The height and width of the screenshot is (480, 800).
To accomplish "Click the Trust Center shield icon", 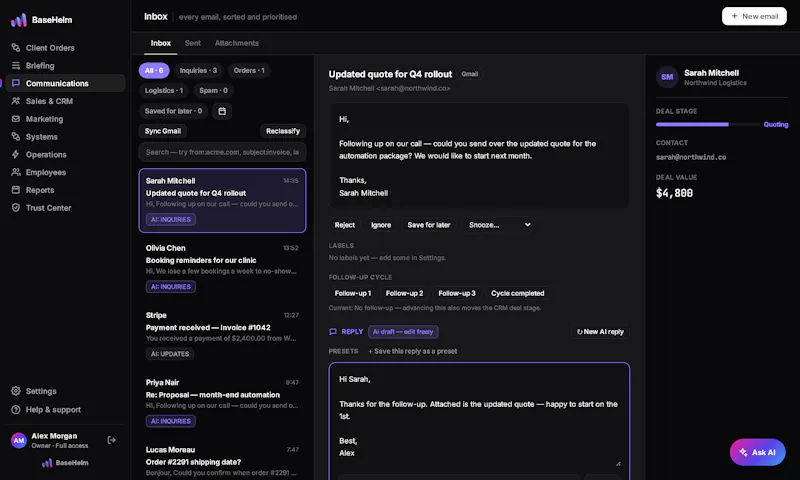I will click(x=16, y=208).
